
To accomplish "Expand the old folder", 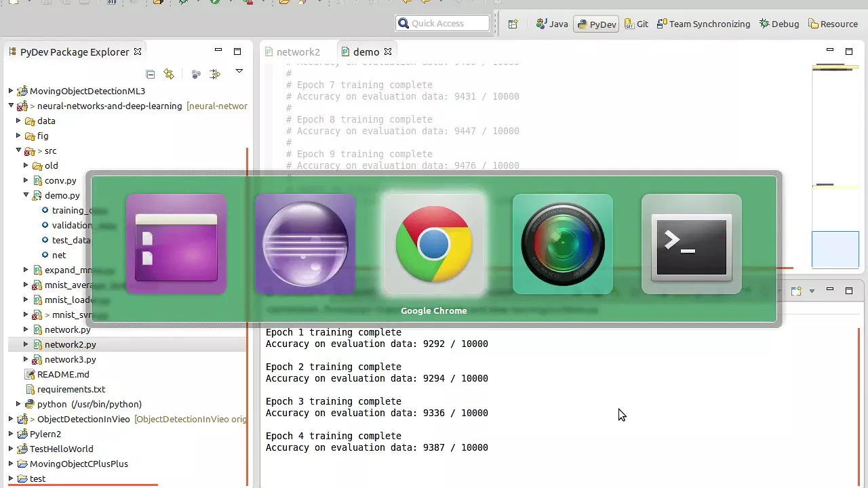I will click(x=26, y=165).
